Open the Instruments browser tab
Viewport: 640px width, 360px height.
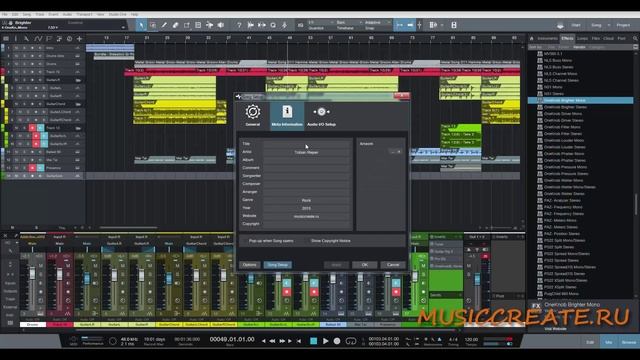click(547, 38)
